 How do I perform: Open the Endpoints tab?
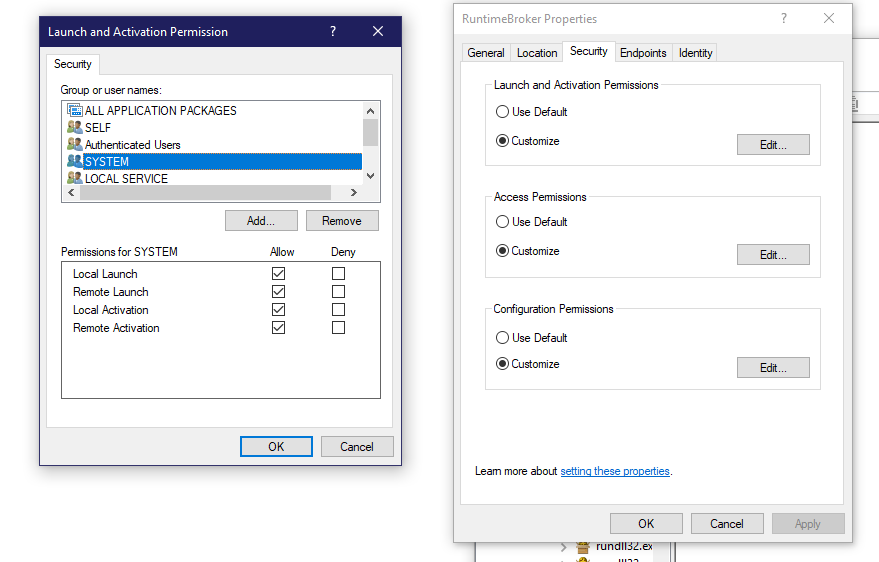click(643, 53)
